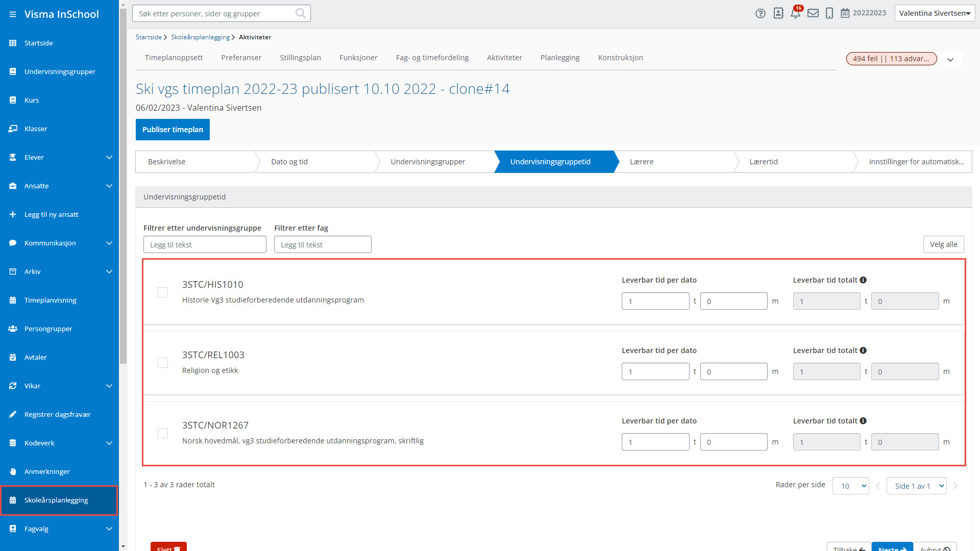Click the mobile phone icon
The width and height of the screenshot is (980, 551).
829,13
